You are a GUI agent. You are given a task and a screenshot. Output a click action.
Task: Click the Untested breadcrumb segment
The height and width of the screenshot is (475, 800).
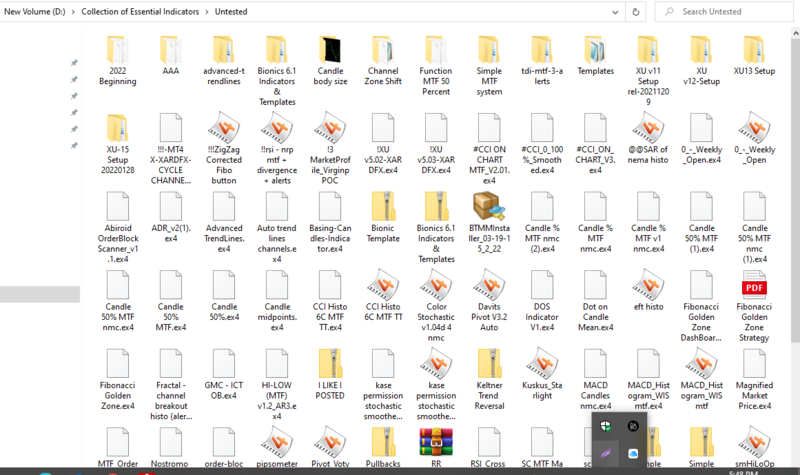coord(231,12)
